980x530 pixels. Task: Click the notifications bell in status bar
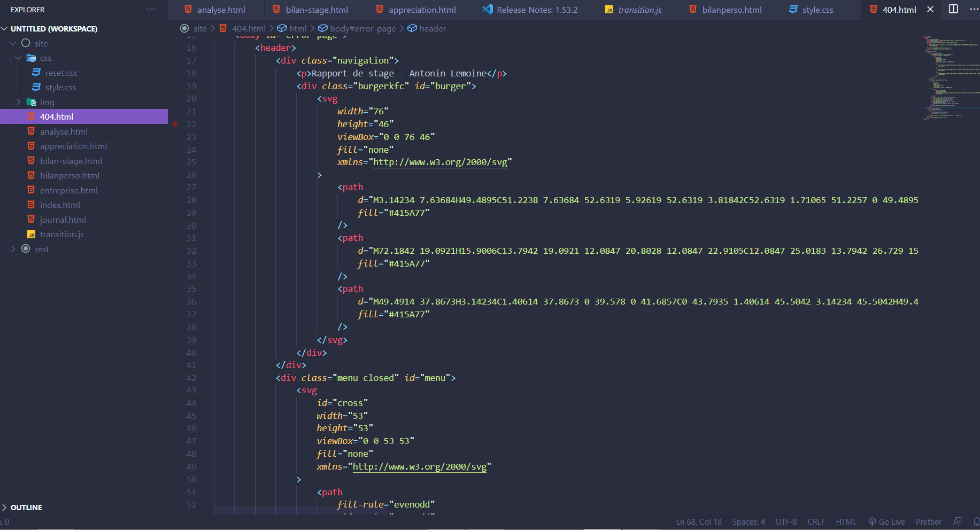coord(976,521)
